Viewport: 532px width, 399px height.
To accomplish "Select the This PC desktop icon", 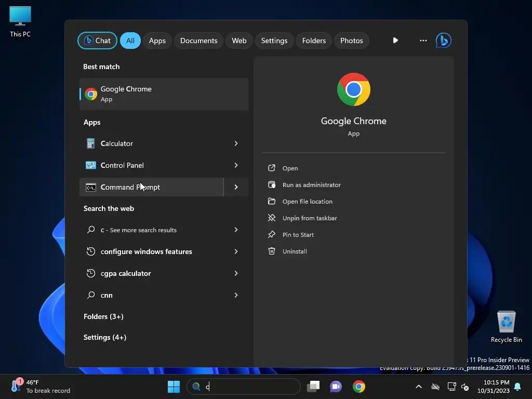I will coord(20,22).
